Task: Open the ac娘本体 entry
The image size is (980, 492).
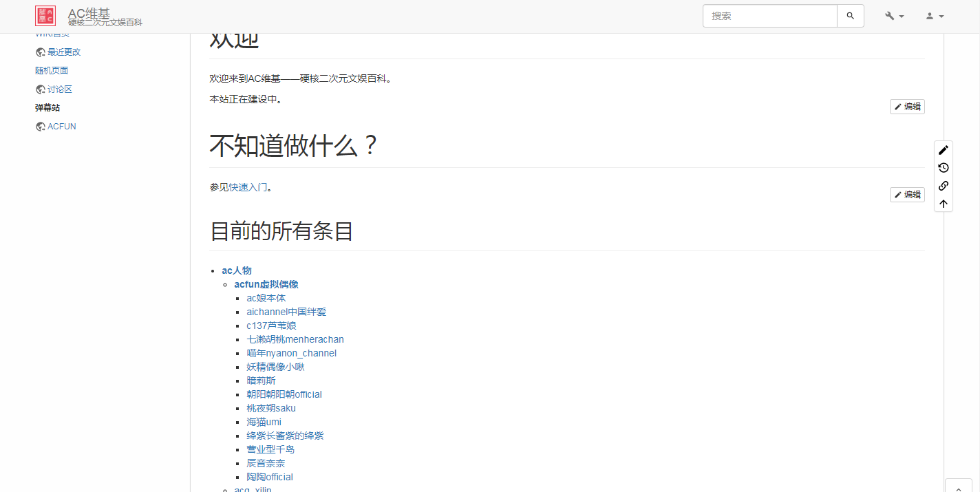Action: pos(266,298)
